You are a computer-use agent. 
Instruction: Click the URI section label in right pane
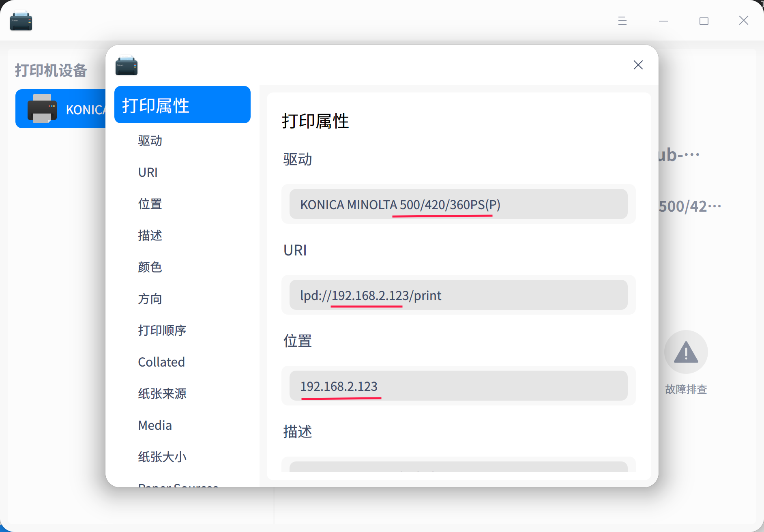[x=295, y=250]
